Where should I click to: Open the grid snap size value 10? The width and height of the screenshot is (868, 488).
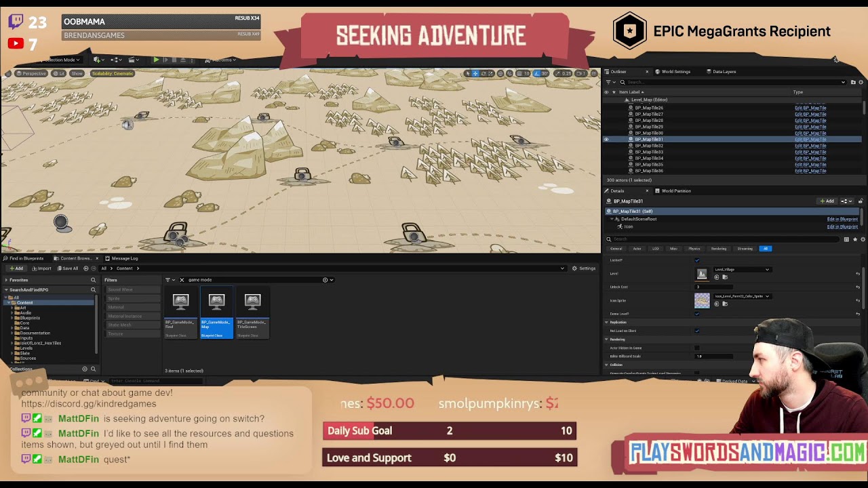click(526, 73)
